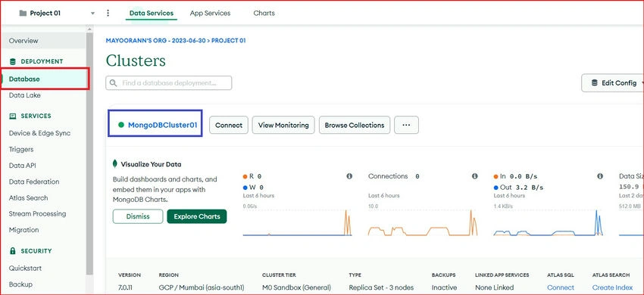Open Data API in the sidebar
The image size is (644, 295).
coord(23,166)
